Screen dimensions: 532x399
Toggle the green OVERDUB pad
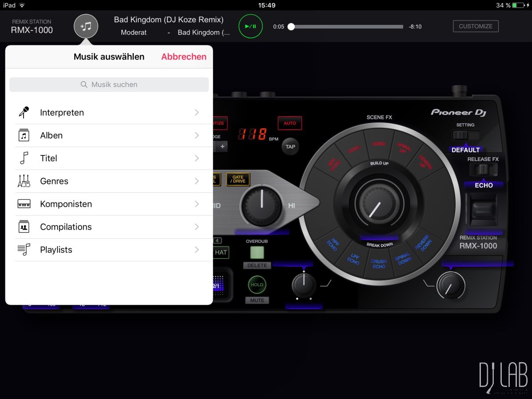click(x=256, y=252)
